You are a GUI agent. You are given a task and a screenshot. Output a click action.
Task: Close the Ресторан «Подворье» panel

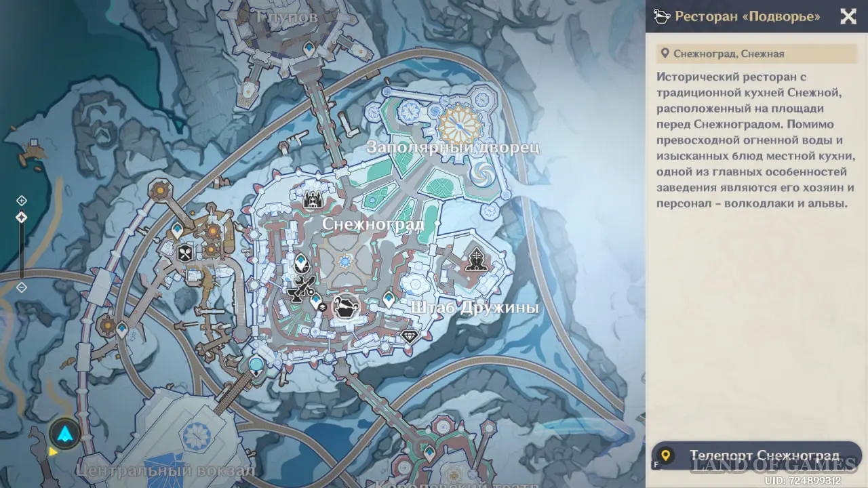848,16
